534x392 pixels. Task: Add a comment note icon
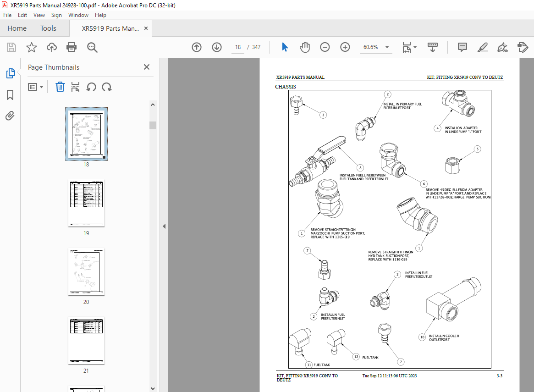[x=462, y=47]
